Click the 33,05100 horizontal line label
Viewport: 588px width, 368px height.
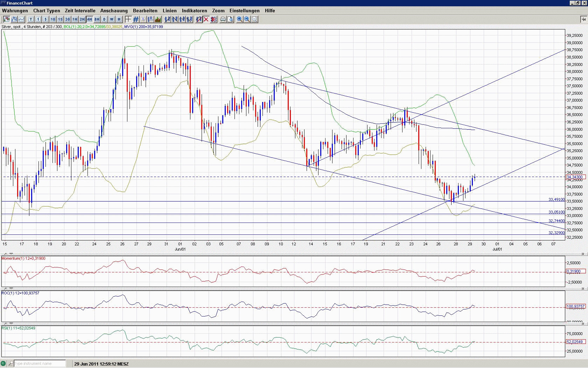(x=556, y=212)
